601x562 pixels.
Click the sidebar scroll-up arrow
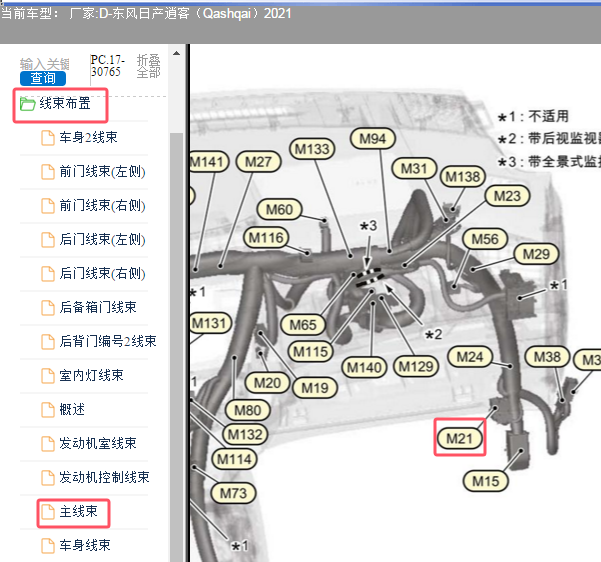click(176, 53)
